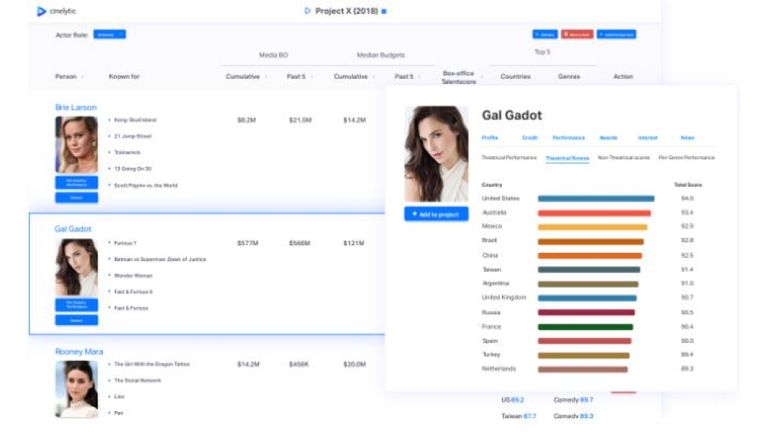Click Batman vs Superman: Dawn of Justice entry
768x432 pixels.
pos(160,259)
